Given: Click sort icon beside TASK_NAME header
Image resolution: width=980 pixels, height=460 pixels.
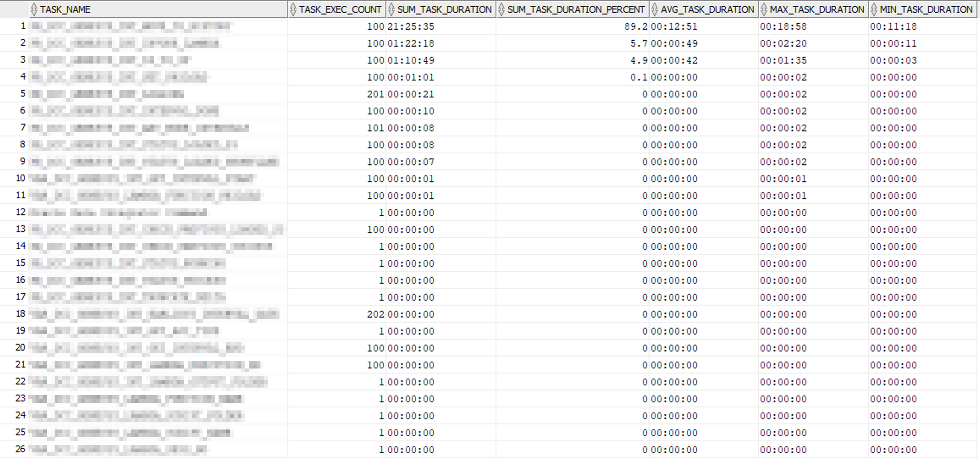Looking at the screenshot, I should [x=34, y=9].
